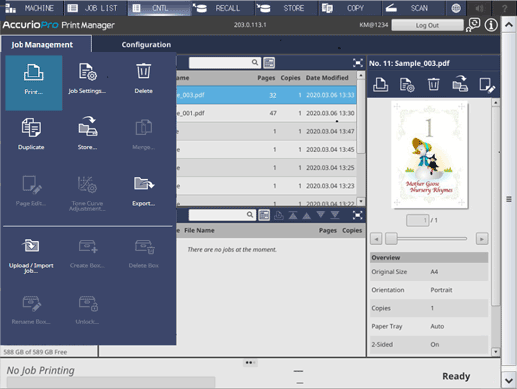Image resolution: width=517 pixels, height=389 pixels.
Task: Click the help question mark in top bar
Action: (x=504, y=8)
